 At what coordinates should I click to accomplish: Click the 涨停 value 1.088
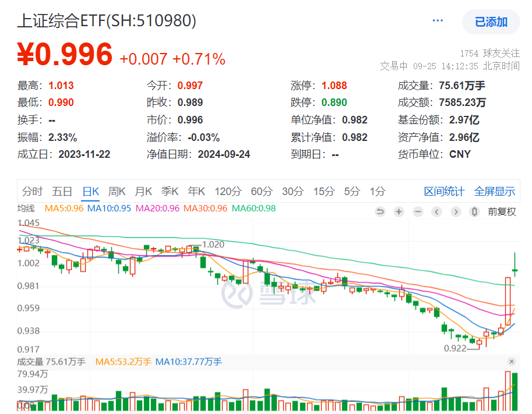click(x=334, y=86)
